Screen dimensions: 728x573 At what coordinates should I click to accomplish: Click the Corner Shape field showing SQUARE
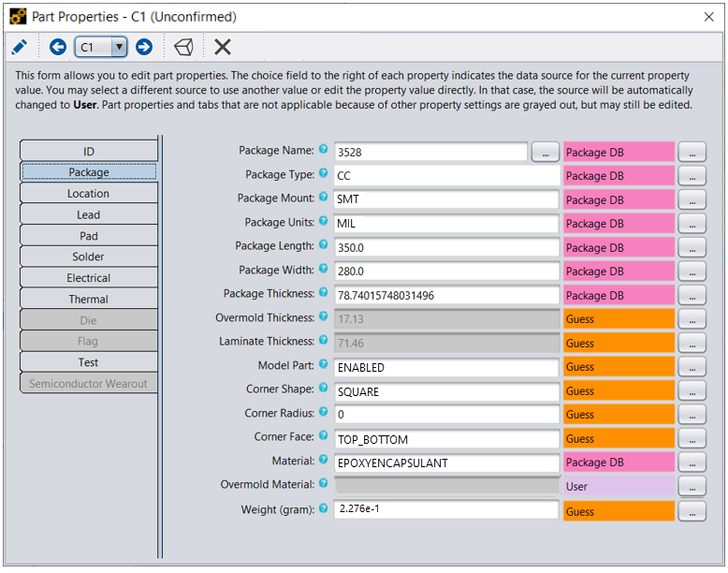click(x=446, y=390)
